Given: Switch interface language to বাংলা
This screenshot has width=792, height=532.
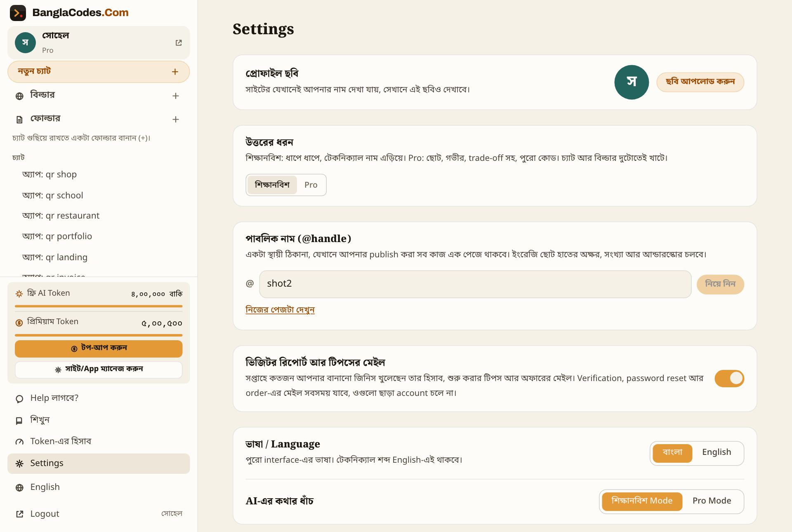Looking at the screenshot, I should [672, 453].
